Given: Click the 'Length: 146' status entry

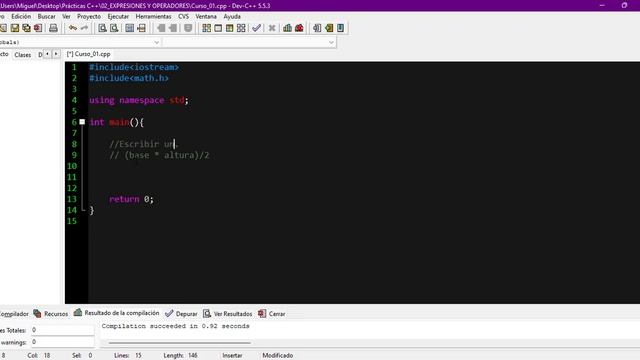Looking at the screenshot, I should tap(180, 356).
